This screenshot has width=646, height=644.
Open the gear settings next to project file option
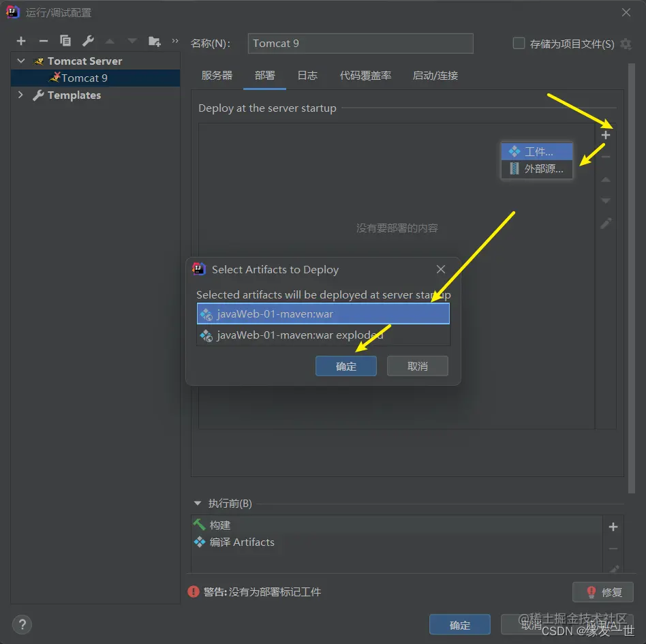[626, 44]
